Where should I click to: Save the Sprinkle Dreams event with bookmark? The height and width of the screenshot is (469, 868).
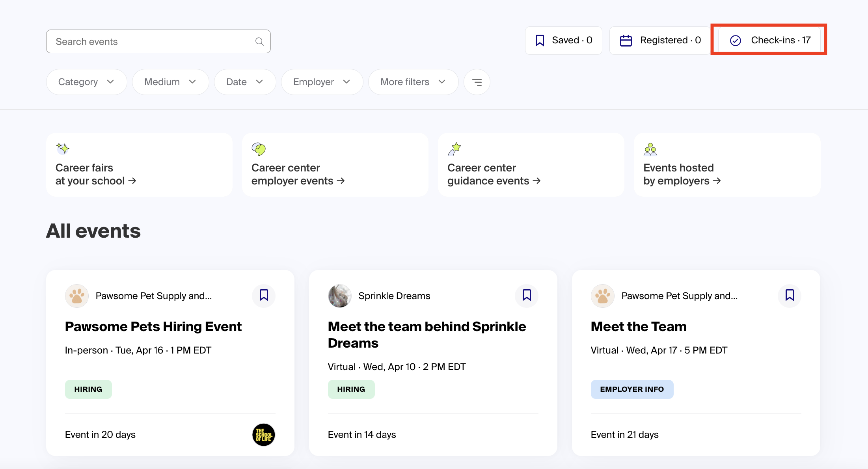point(527,295)
